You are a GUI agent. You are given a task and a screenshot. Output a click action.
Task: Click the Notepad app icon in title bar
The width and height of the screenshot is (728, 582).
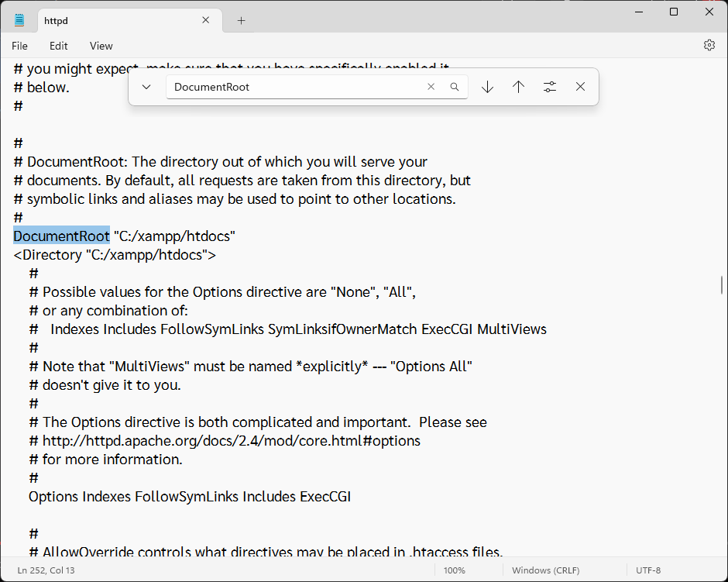19,20
